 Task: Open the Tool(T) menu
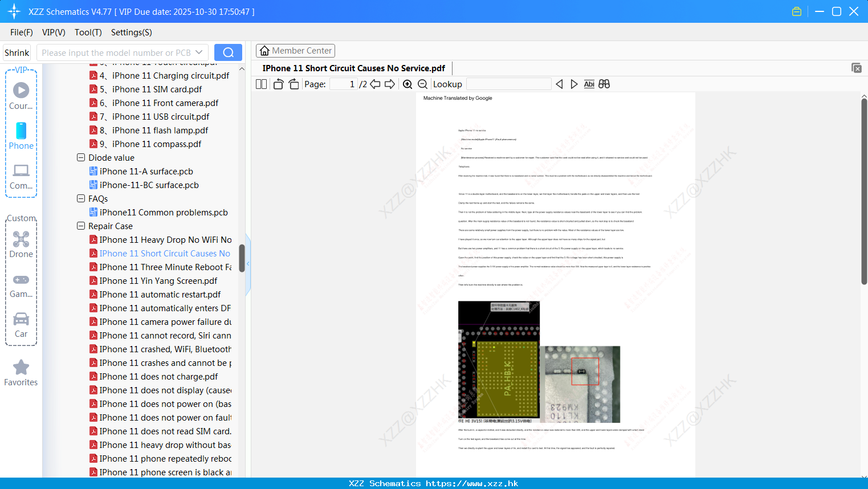click(x=88, y=32)
